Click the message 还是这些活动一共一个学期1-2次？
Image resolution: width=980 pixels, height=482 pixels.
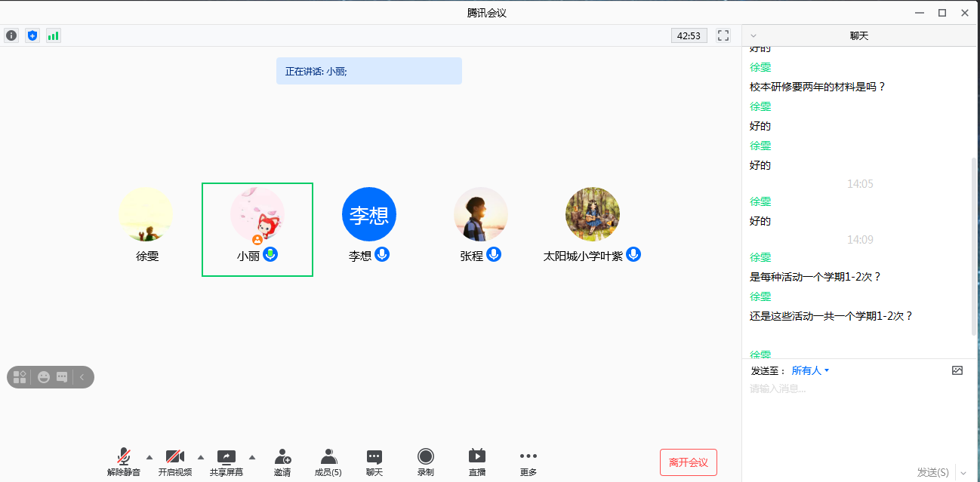click(x=831, y=316)
